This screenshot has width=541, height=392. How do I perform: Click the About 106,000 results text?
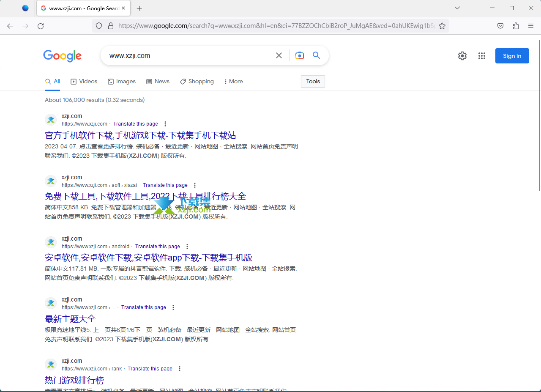(x=95, y=100)
